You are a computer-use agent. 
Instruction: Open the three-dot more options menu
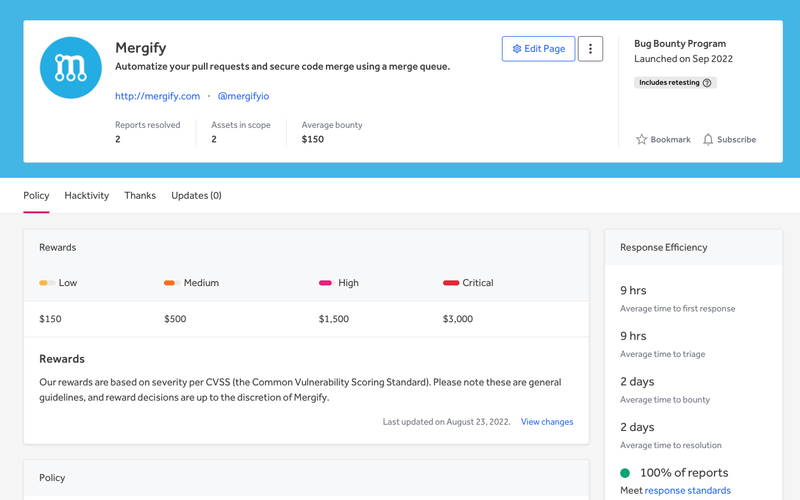[x=590, y=49]
